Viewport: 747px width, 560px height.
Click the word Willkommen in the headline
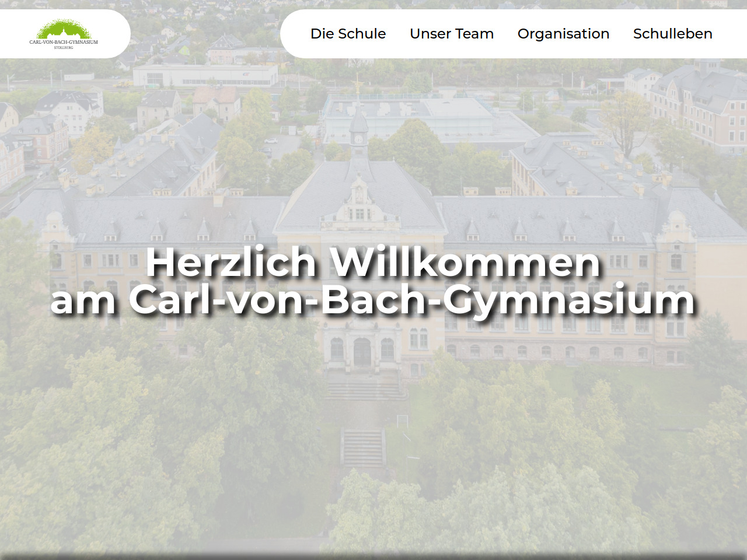coord(465,262)
